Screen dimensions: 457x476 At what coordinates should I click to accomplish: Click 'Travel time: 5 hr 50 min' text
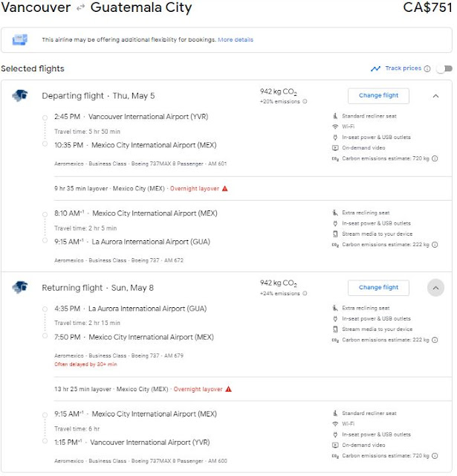[x=88, y=132]
